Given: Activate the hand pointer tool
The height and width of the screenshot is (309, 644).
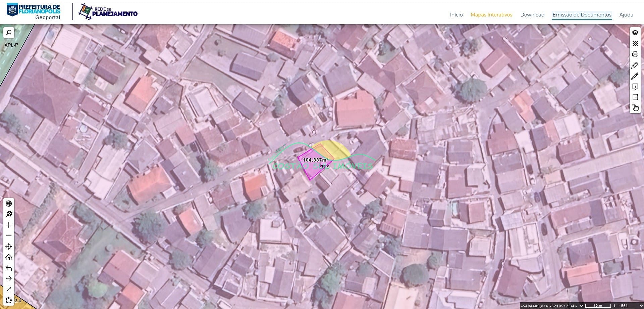Looking at the screenshot, I should click(x=635, y=108).
